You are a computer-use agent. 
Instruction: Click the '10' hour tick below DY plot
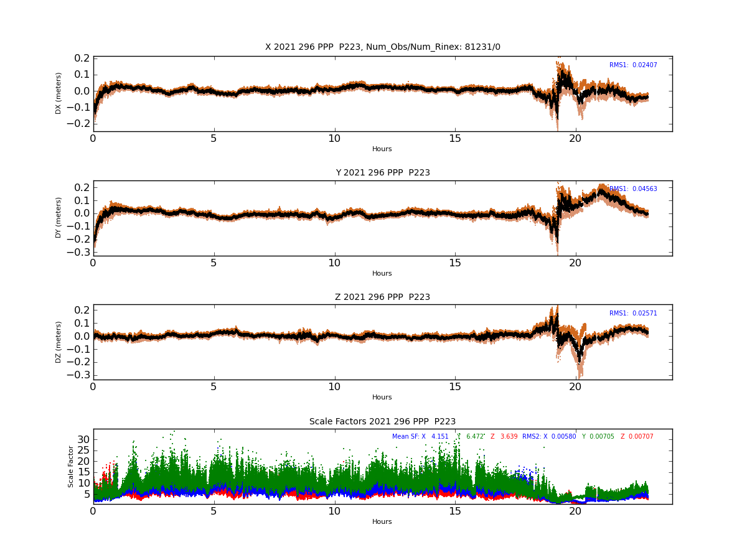click(x=334, y=264)
